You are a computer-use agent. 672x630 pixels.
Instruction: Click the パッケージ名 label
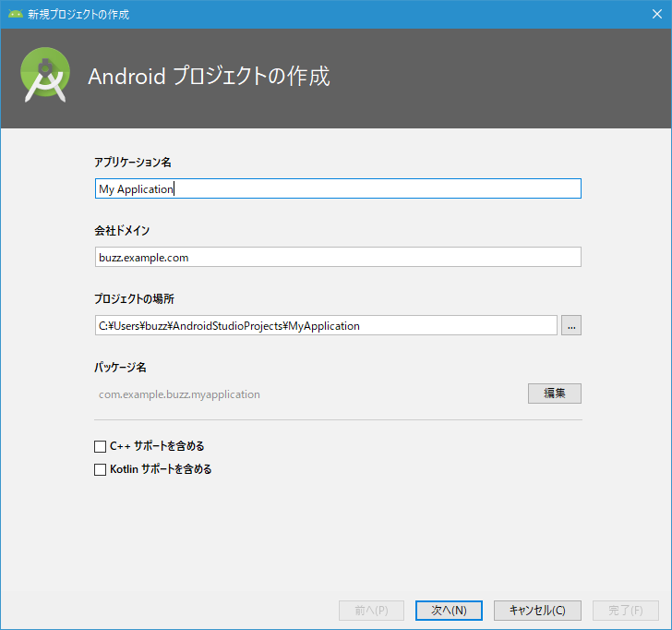coord(120,367)
